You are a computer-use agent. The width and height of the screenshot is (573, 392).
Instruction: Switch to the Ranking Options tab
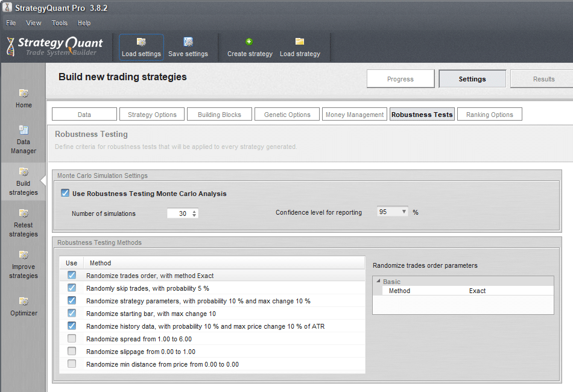click(x=490, y=115)
